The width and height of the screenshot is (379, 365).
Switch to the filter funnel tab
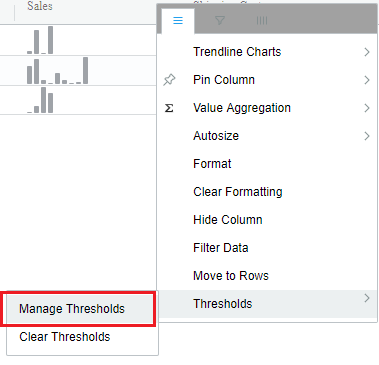(x=220, y=21)
